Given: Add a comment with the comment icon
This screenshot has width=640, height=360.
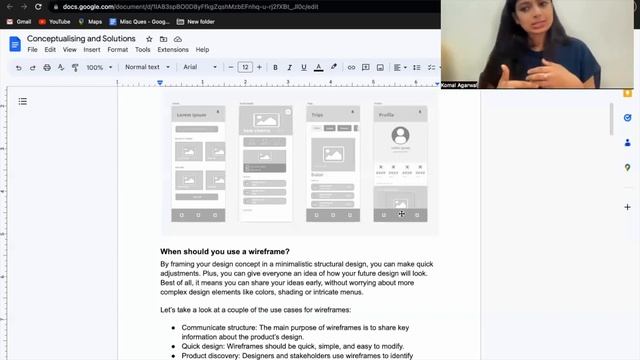Looking at the screenshot, I should (366, 68).
